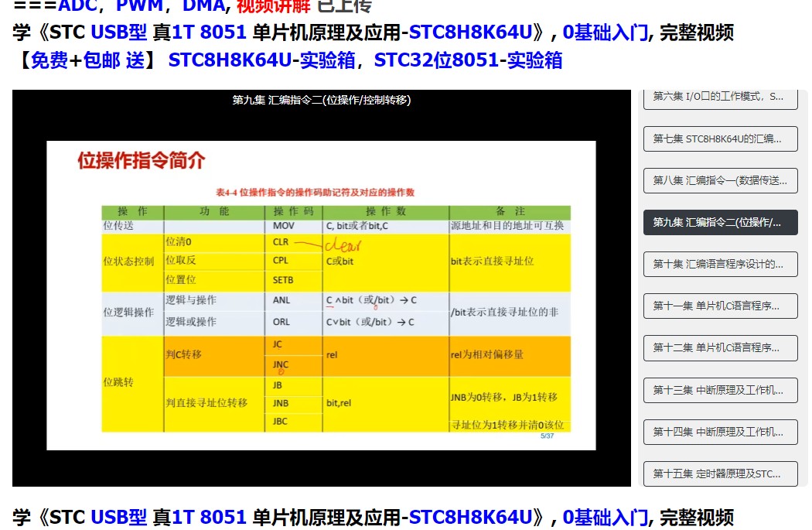Click the slide heading 位操作指令简介
The height and width of the screenshot is (530, 812).
tap(142, 161)
